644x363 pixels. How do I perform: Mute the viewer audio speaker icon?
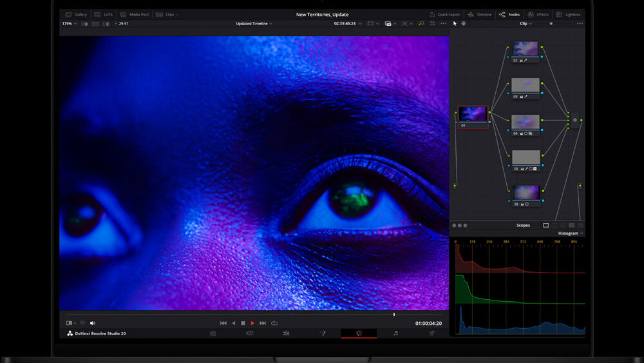coord(93,323)
